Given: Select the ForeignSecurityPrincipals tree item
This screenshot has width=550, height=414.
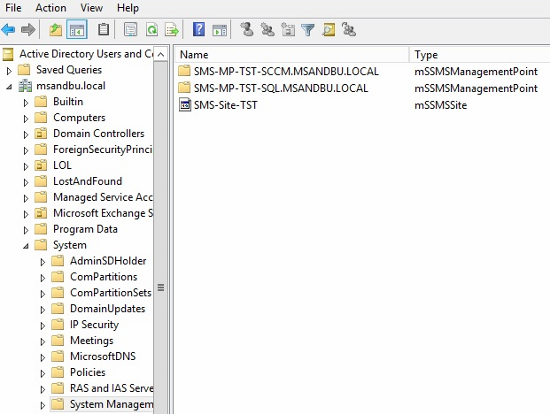Looking at the screenshot, I should (x=103, y=149).
